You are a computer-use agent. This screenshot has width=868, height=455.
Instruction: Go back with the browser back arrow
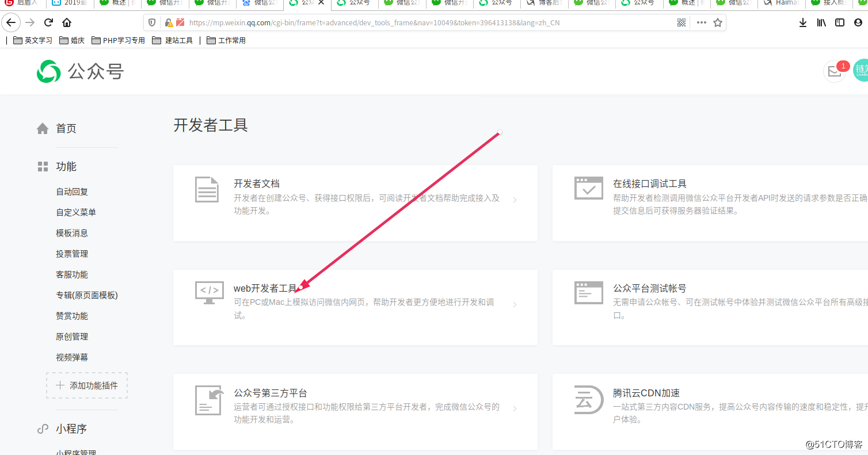(11, 22)
